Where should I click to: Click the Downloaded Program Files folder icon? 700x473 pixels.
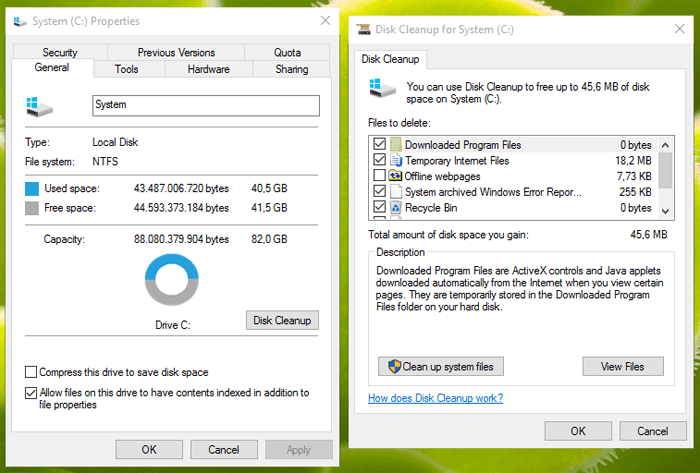(x=396, y=145)
